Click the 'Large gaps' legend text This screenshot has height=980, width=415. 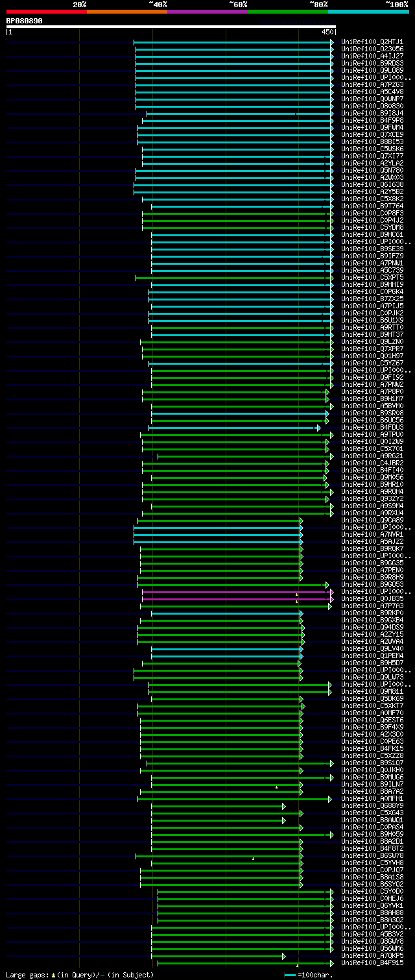27,975
